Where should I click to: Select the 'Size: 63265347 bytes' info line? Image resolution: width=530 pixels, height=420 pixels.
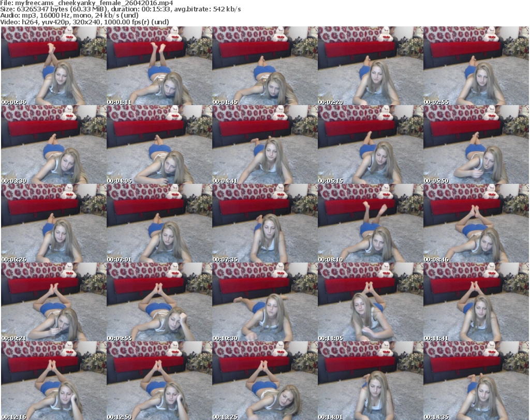click(x=120, y=9)
